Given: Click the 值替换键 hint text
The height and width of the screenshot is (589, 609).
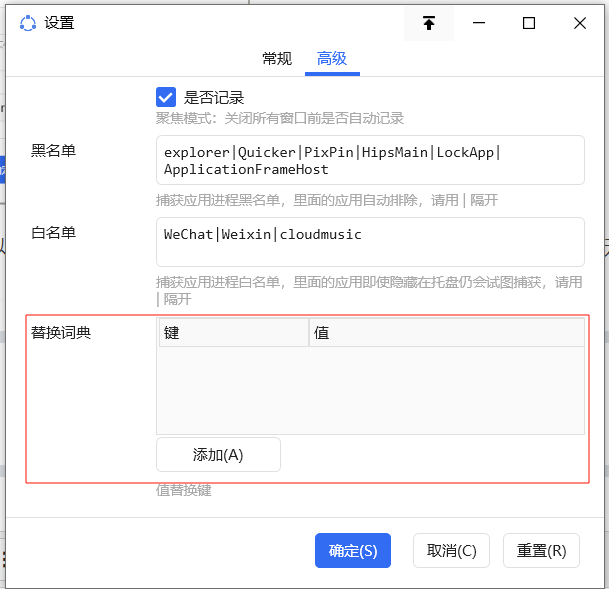Looking at the screenshot, I should tap(184, 490).
